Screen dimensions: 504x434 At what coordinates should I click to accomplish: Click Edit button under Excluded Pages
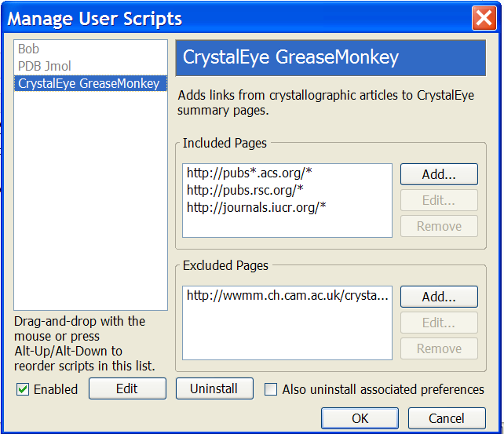click(x=439, y=323)
